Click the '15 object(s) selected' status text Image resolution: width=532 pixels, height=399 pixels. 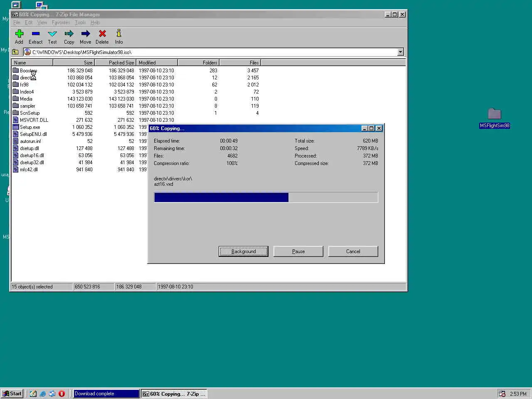[x=32, y=287]
